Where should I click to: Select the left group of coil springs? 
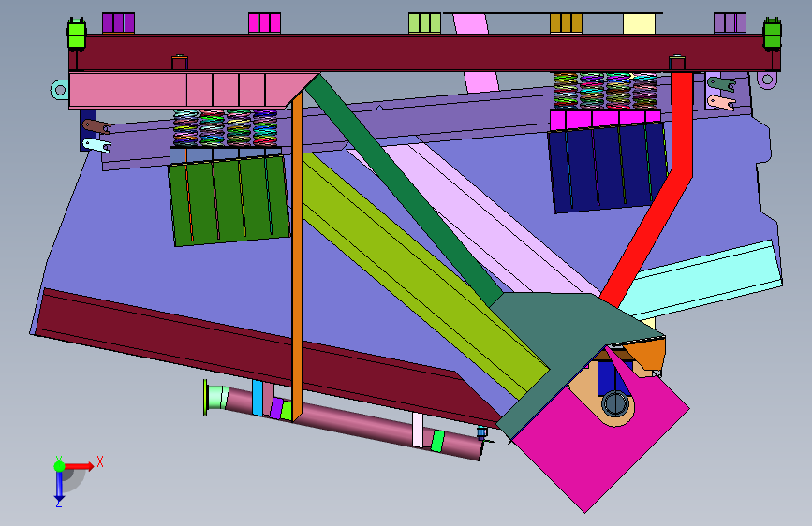(226, 128)
